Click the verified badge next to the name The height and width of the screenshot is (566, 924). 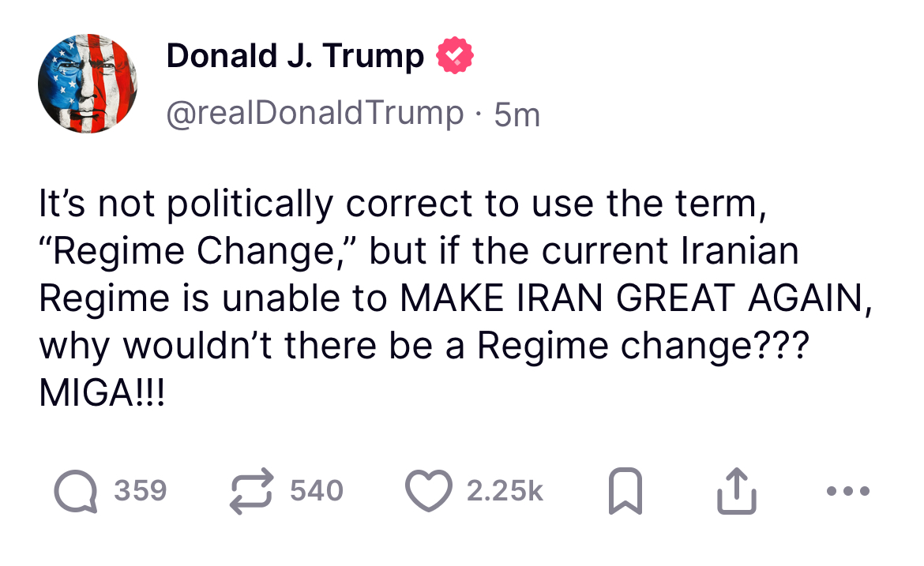[454, 54]
